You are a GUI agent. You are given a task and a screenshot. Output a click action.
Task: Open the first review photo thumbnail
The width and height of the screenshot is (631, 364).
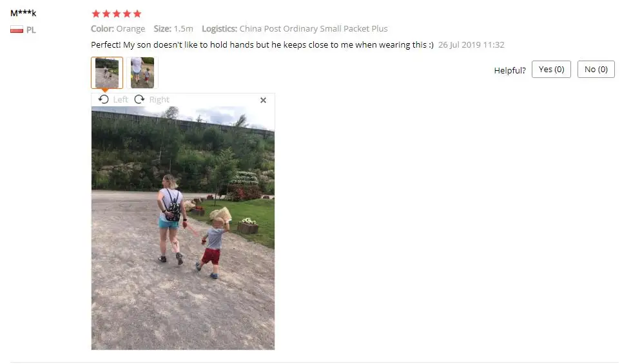tap(107, 73)
